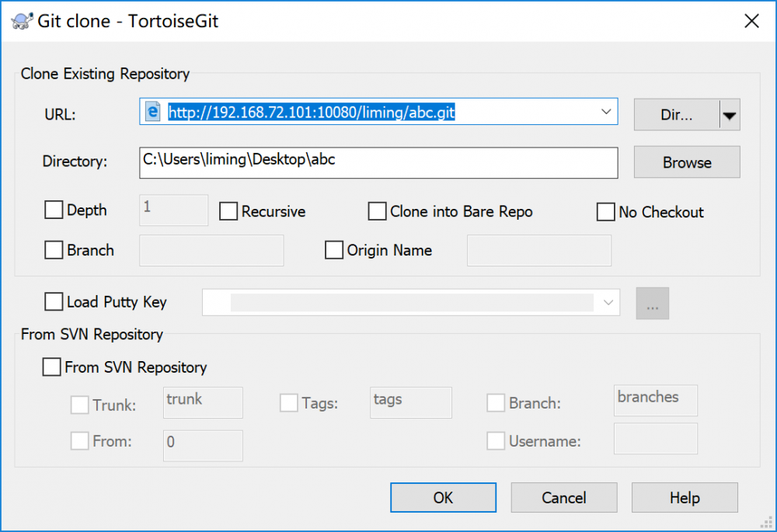
Task: Check From SVN Repository option
Action: pos(52,367)
